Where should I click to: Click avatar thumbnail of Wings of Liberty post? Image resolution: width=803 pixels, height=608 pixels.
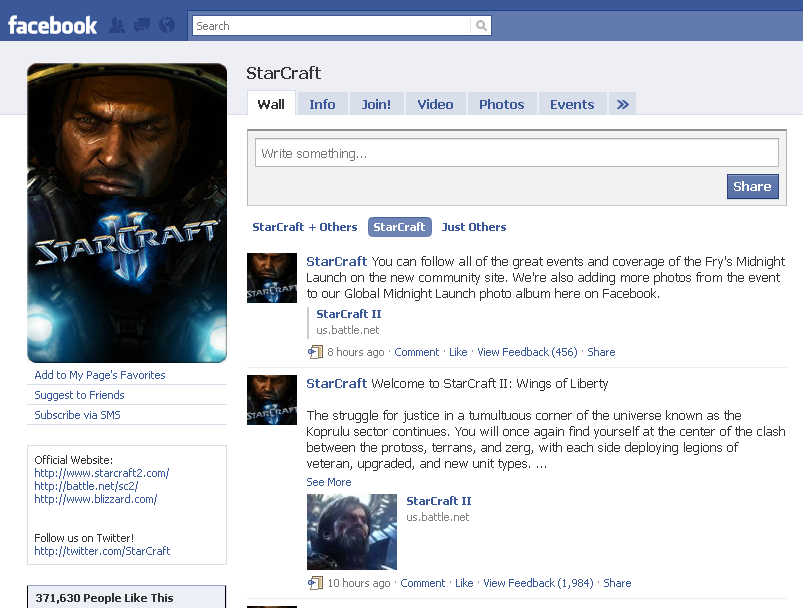point(272,400)
